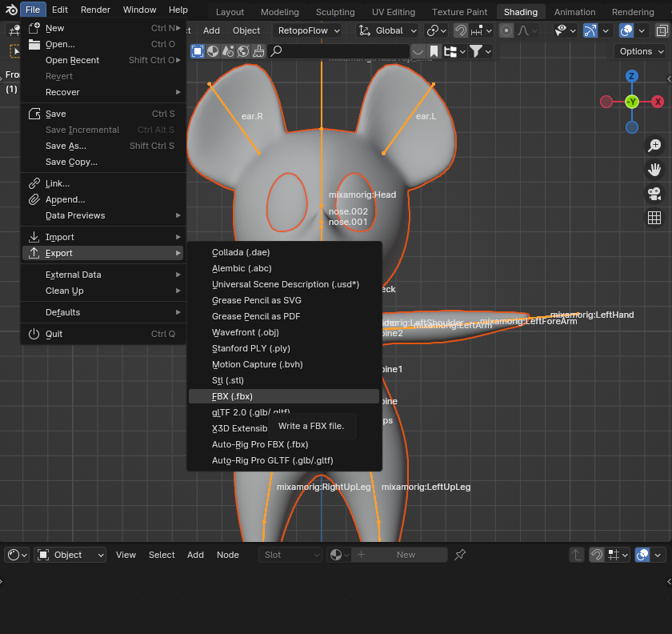Toggle the object filter icon in filter bar
Image resolution: width=672 pixels, height=634 pixels.
coord(198,51)
